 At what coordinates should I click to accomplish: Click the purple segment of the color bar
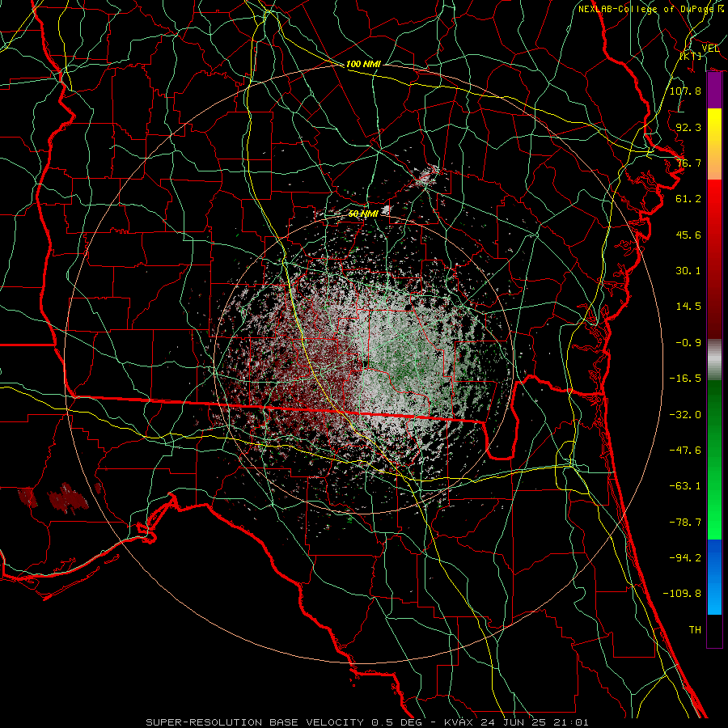[x=714, y=91]
